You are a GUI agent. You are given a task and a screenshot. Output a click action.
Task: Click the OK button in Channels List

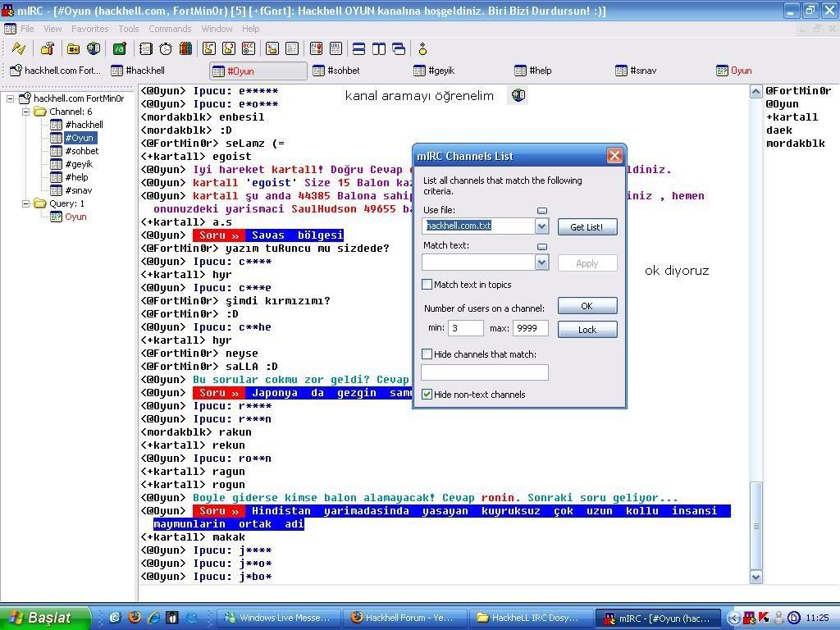point(587,306)
